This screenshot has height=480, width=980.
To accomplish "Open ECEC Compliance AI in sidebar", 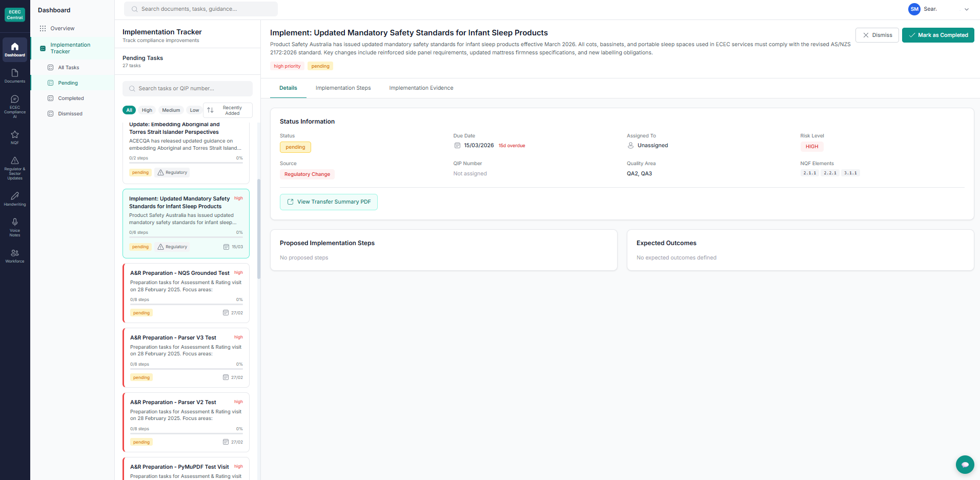I will coord(15,107).
